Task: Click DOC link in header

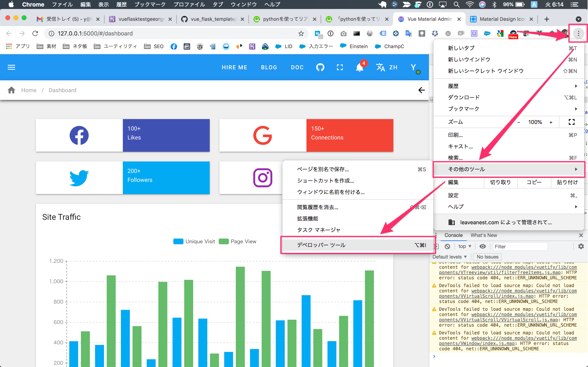Action: point(297,67)
